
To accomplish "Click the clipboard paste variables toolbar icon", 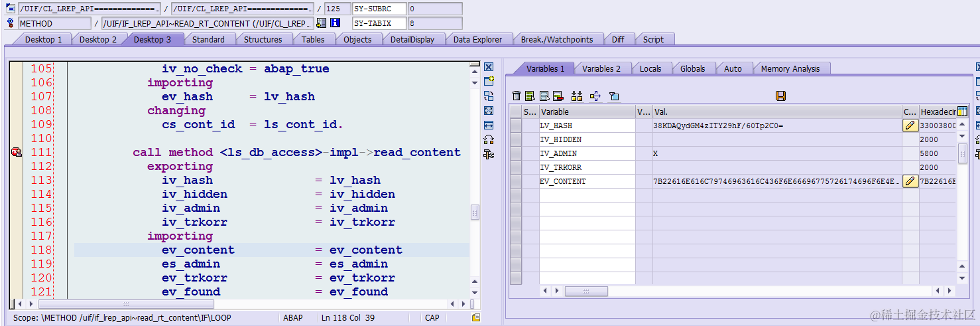I will pyautogui.click(x=614, y=96).
